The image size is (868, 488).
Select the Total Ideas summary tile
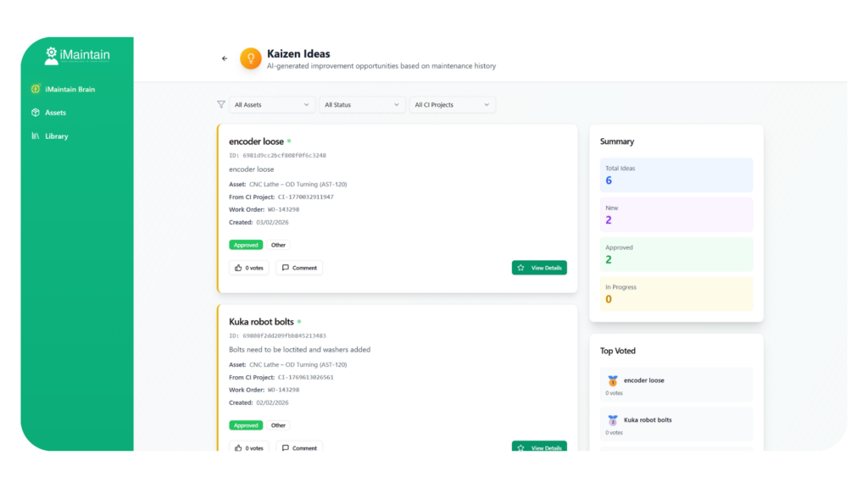pos(676,175)
